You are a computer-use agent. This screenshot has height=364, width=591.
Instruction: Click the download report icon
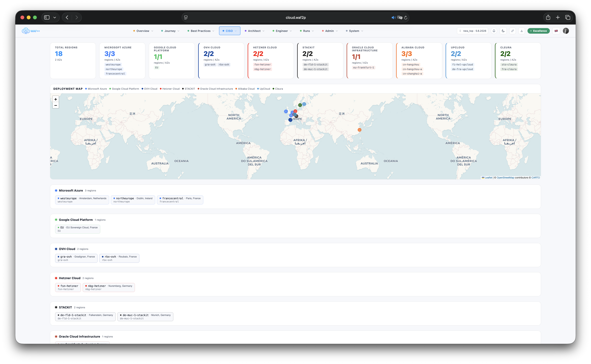(522, 31)
